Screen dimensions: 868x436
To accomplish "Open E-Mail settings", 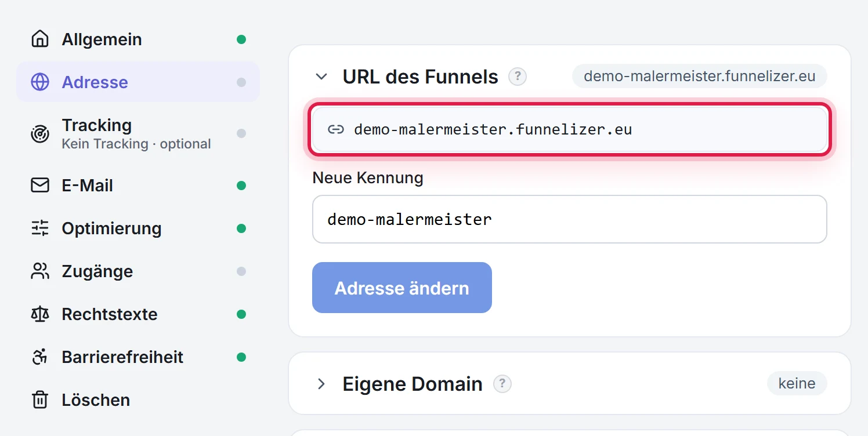I will [x=138, y=186].
